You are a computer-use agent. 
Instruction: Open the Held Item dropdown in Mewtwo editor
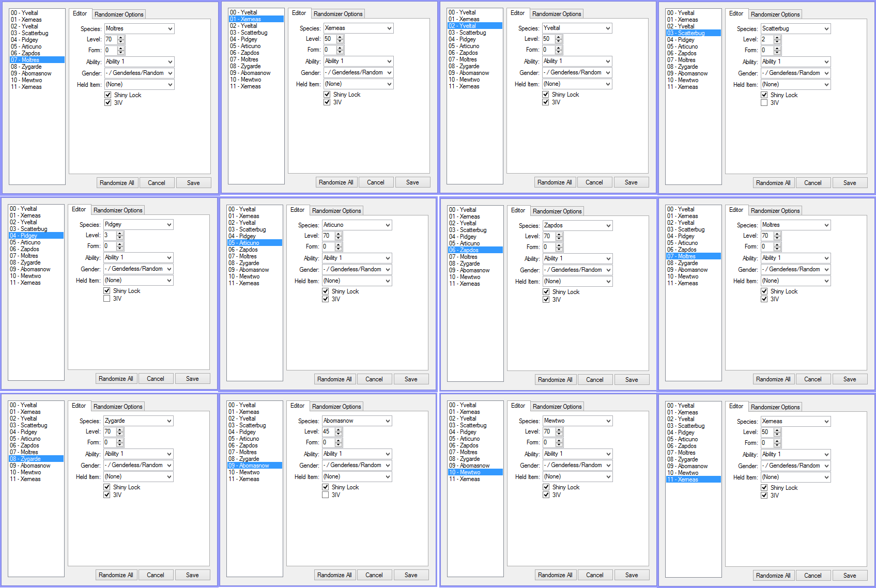pos(577,476)
